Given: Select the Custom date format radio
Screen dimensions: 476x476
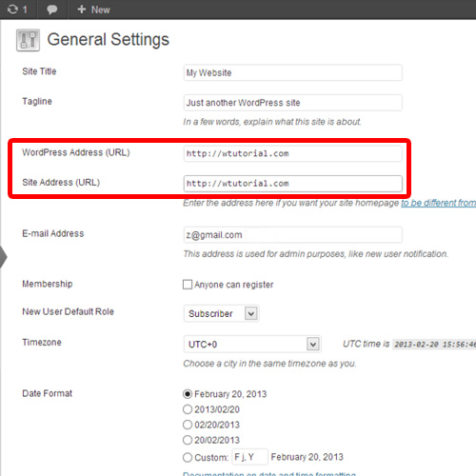Looking at the screenshot, I should 188,457.
